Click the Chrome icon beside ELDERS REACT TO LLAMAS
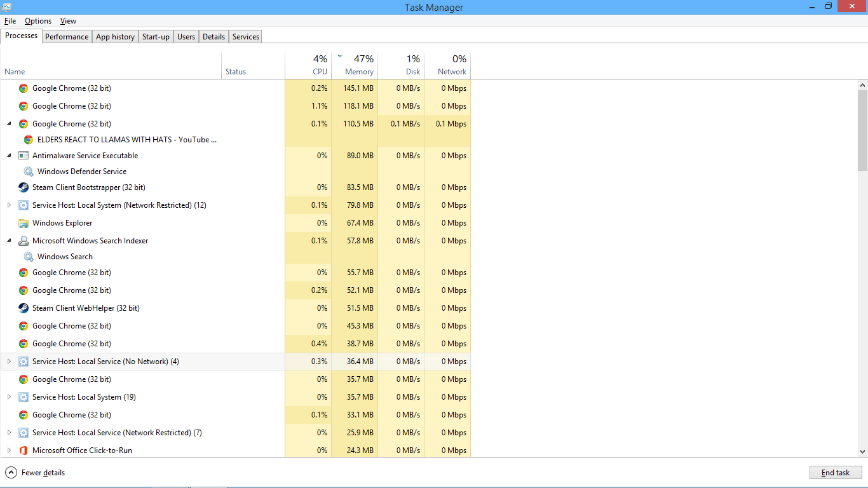 tap(29, 140)
